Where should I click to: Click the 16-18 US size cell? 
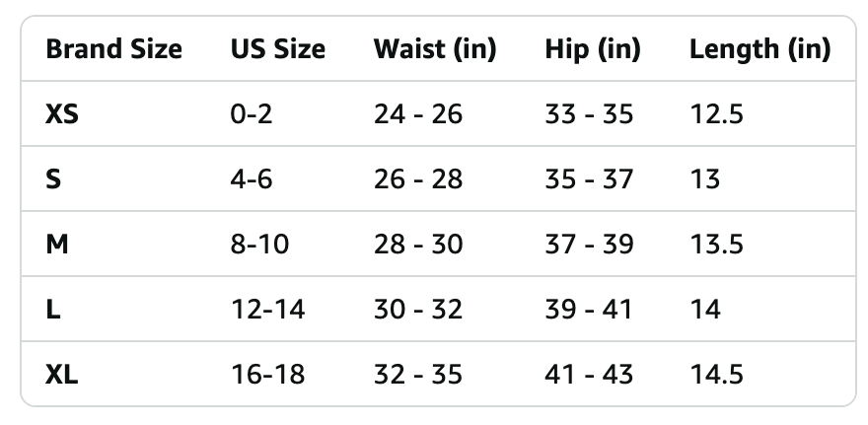(268, 375)
